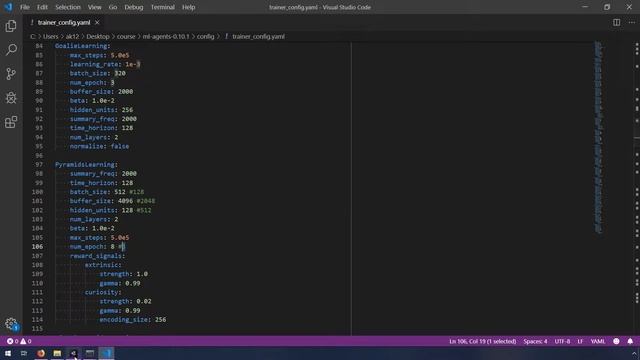Screen dimensions: 640x360
Task: Click buffer_size: 4096 on line 101
Action: click(x=101, y=201)
